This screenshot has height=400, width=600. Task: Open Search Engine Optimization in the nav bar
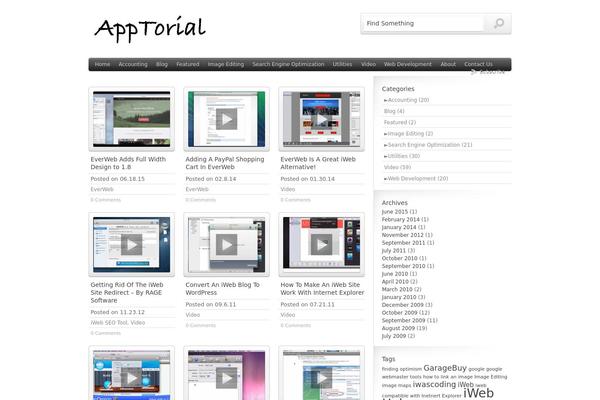pos(288,64)
